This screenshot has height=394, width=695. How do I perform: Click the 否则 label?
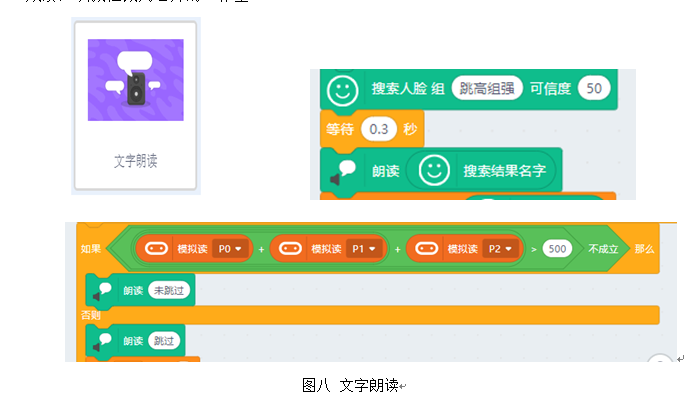[x=90, y=315]
